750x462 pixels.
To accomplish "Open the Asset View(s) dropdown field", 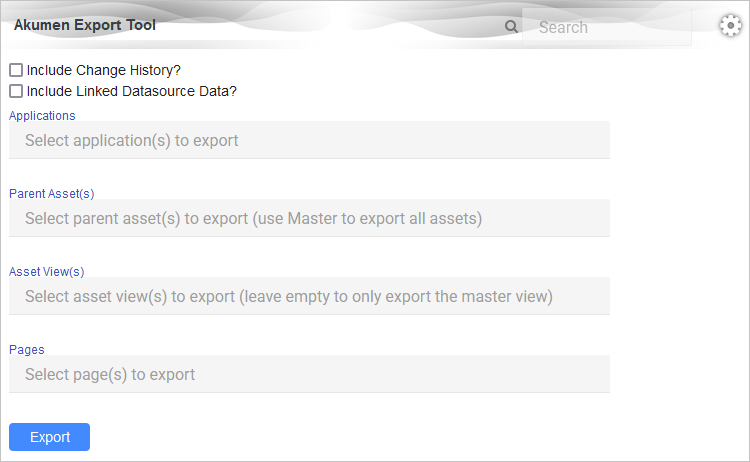I will pos(309,296).
